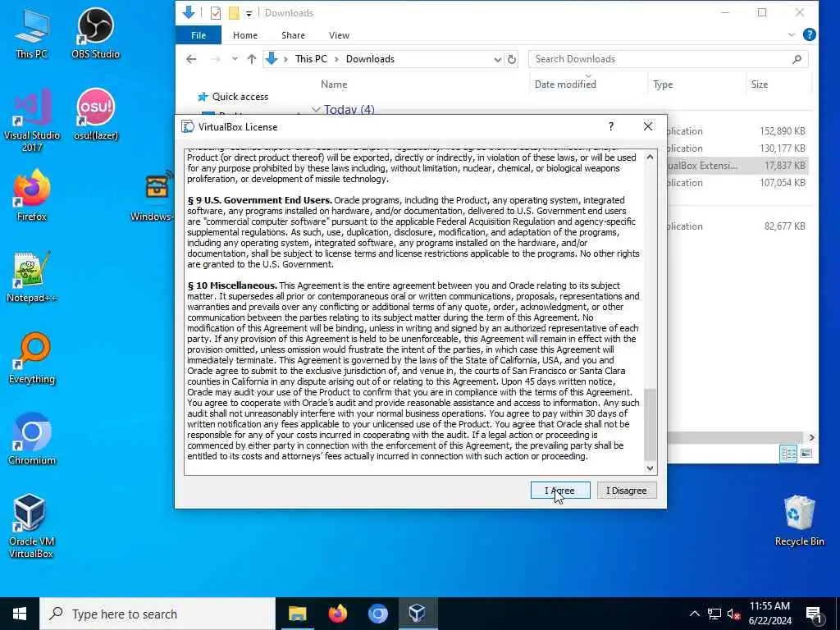Sort by the Name column header
Viewport: 840px width, 630px height.
(x=334, y=84)
